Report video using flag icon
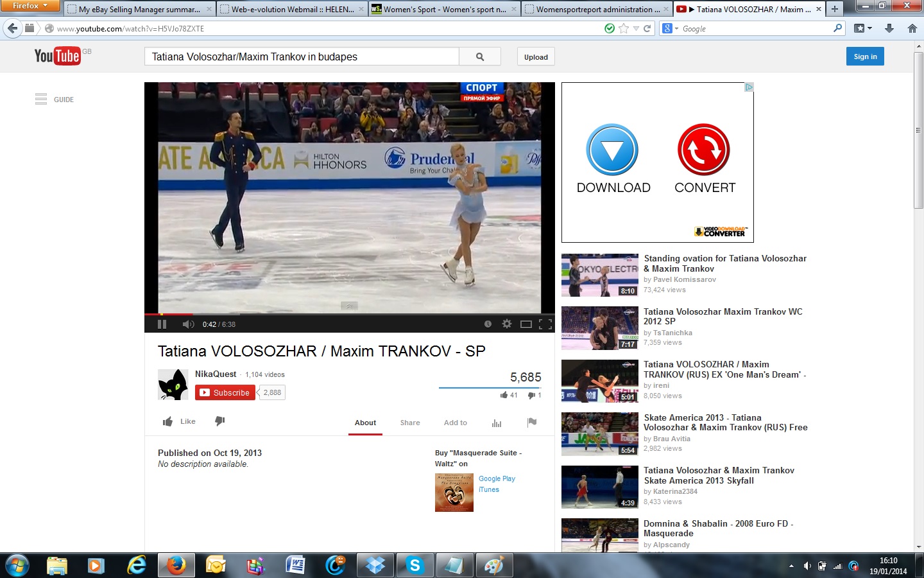 click(531, 422)
